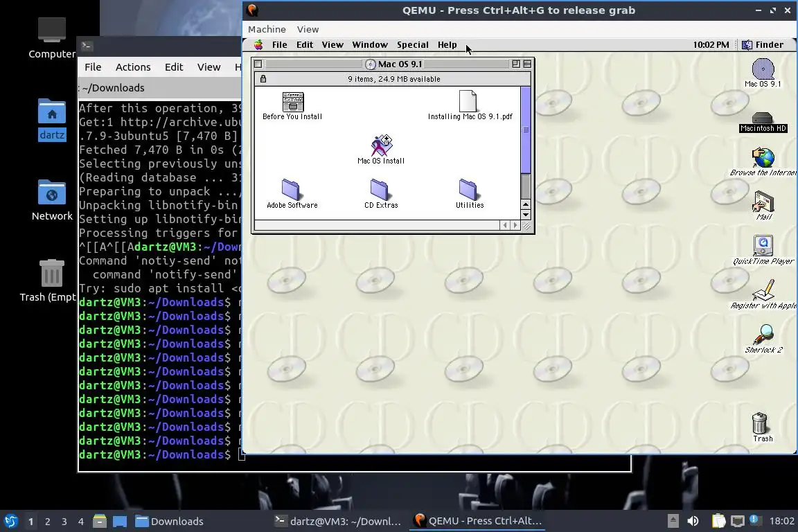Click the network monitor icon in the tray
The image size is (798, 532).
(738, 521)
